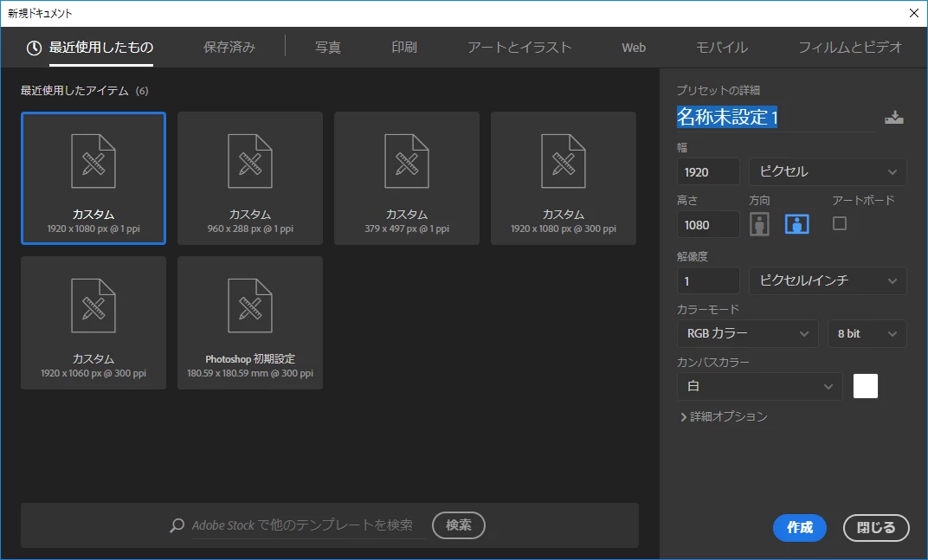Viewport: 928px width, 560px height.
Task: Expand 詳細オプション section
Action: coord(723,416)
